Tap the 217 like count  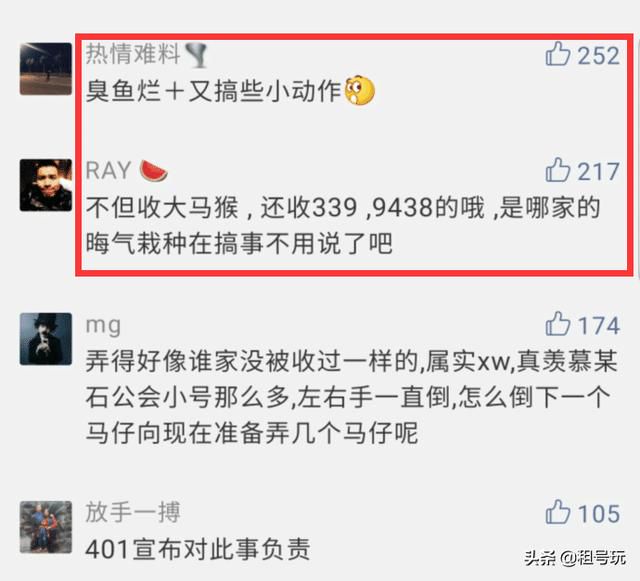point(599,171)
